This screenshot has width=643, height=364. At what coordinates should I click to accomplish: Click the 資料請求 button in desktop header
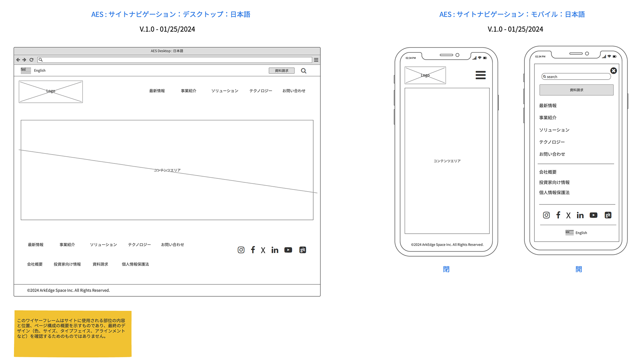[281, 71]
